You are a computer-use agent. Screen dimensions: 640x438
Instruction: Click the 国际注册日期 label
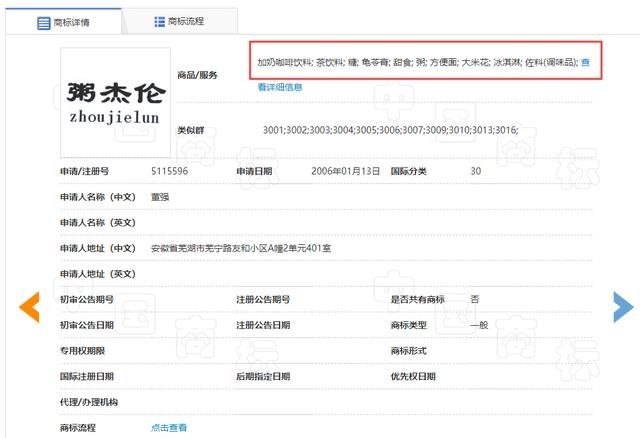[x=87, y=376]
